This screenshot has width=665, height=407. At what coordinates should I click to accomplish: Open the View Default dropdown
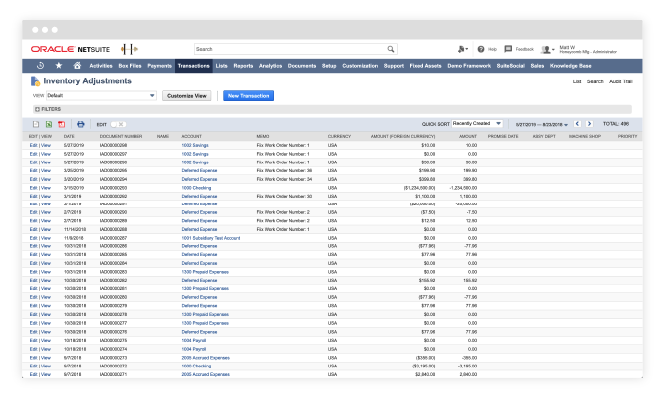pos(101,95)
